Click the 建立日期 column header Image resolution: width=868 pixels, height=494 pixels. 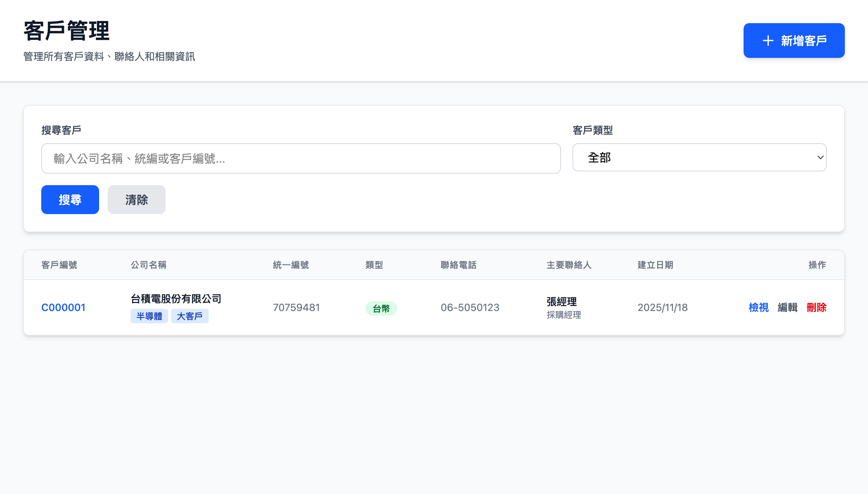pos(655,265)
